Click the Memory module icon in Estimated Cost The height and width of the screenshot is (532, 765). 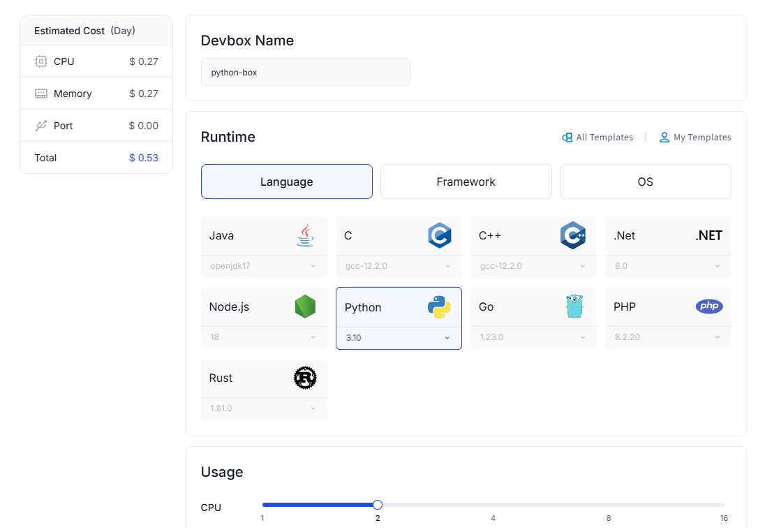coord(41,94)
